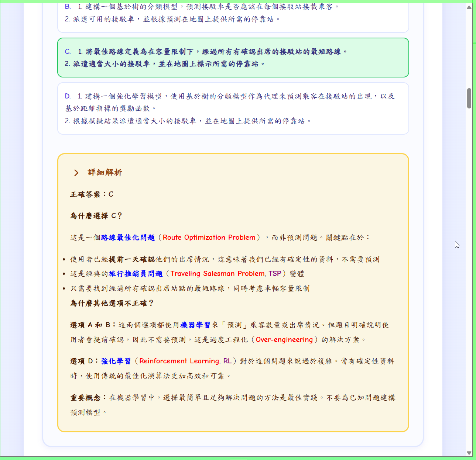Click the Traveling Salesman Problem text

tap(218, 274)
